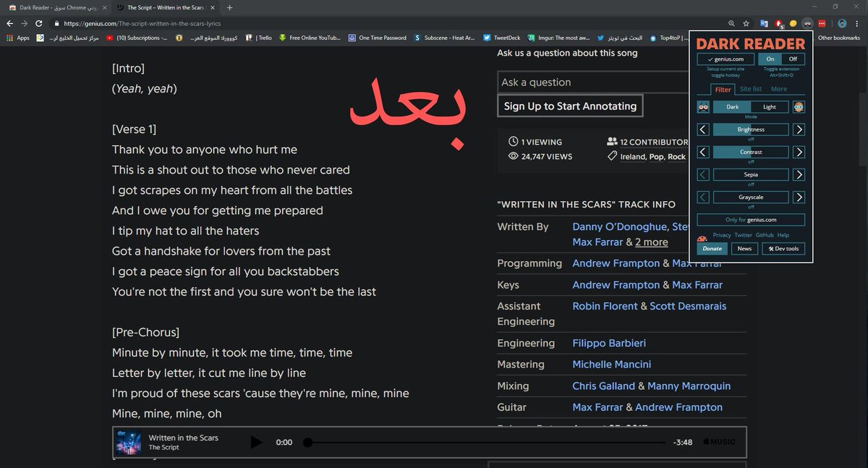Increase Sepia with right arrow
868x468 pixels.
point(799,174)
